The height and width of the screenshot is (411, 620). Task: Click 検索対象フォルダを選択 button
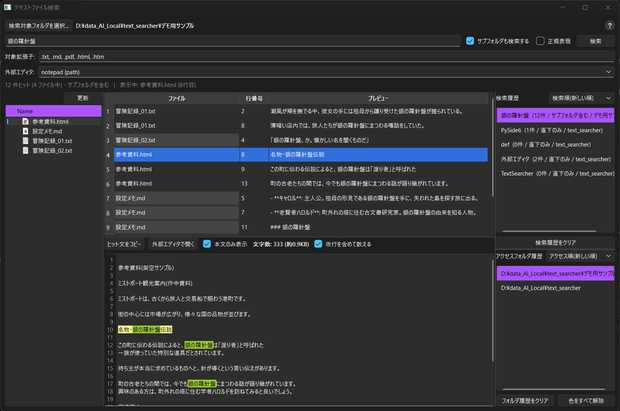pos(39,26)
